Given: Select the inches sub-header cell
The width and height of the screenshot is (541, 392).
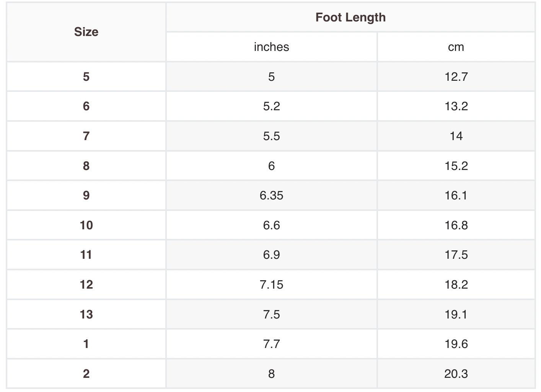Looking at the screenshot, I should [x=271, y=47].
